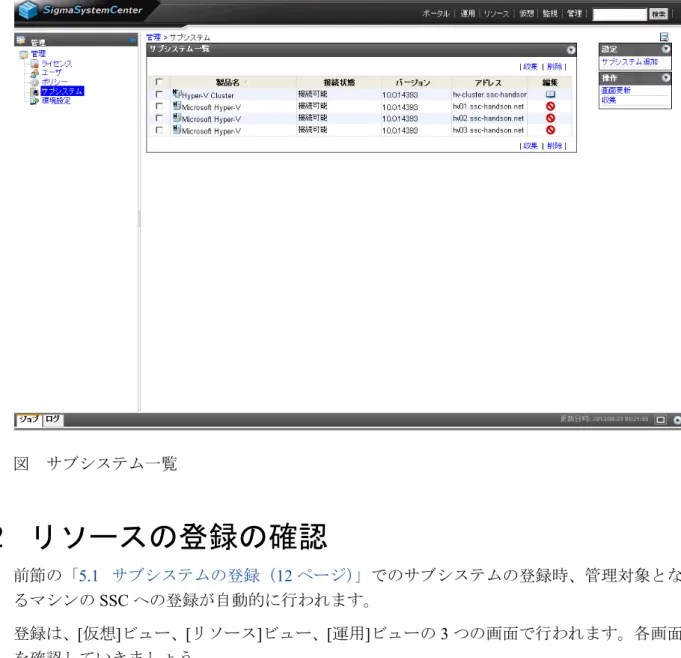Check the hv02.ssc-handson.net row checkbox
681x658 pixels.
tap(159, 118)
